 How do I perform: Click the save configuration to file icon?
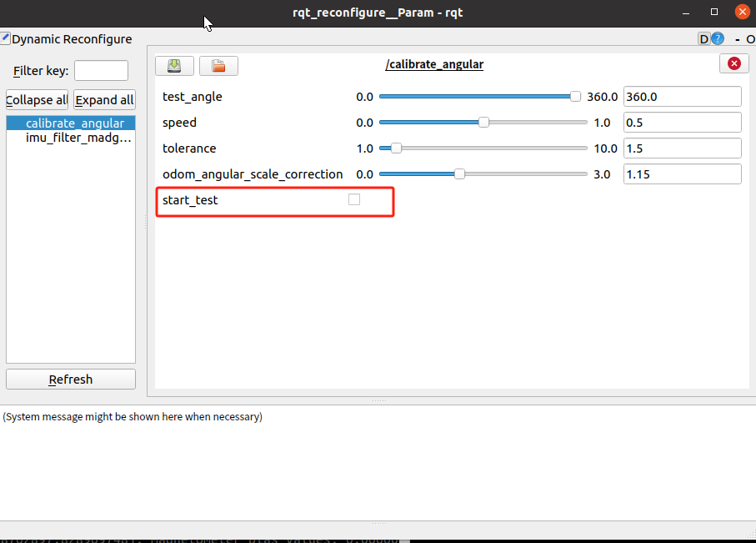point(174,65)
